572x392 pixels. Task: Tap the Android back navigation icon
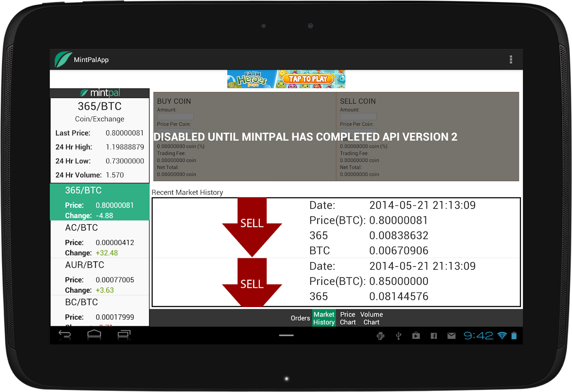pyautogui.click(x=65, y=335)
